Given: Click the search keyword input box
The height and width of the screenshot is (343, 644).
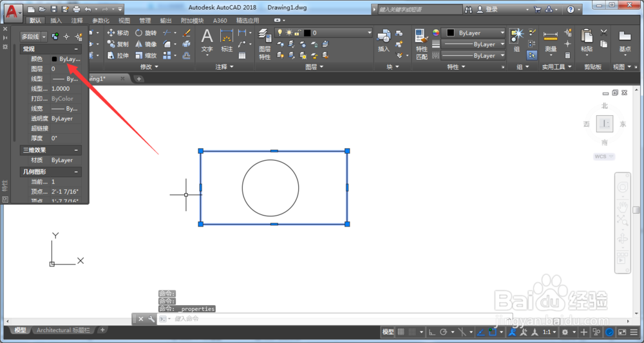Looking at the screenshot, I should point(420,9).
